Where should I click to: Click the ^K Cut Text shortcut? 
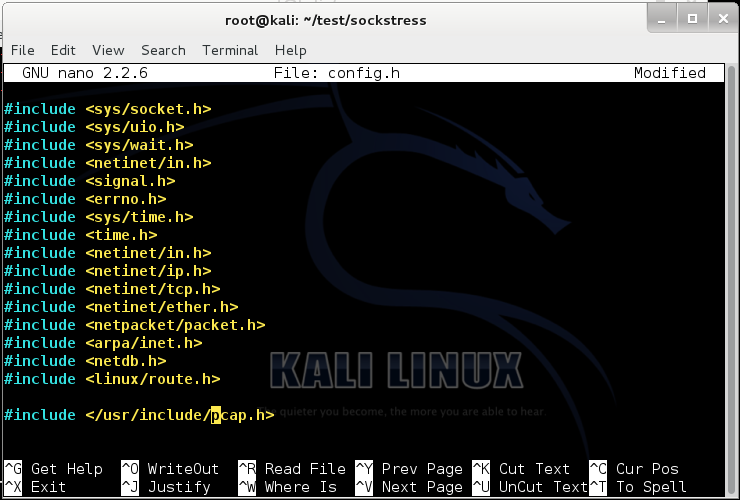(521, 469)
